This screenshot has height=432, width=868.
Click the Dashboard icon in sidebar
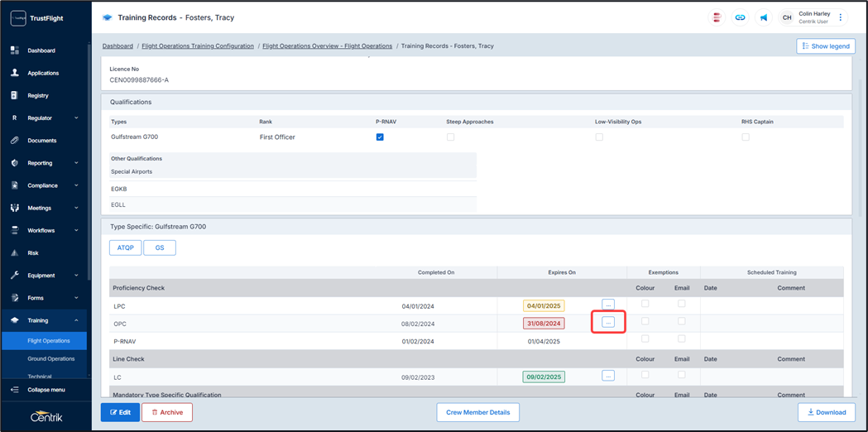(x=15, y=50)
